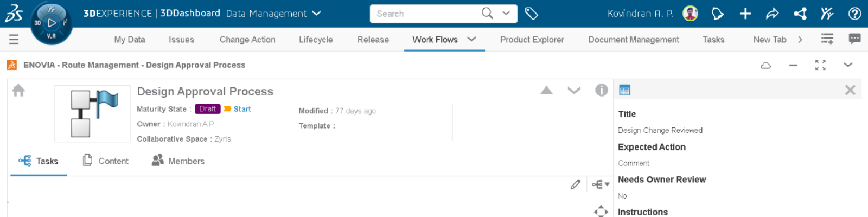868x217 pixels.
Task: Click into the Search field
Action: point(423,14)
